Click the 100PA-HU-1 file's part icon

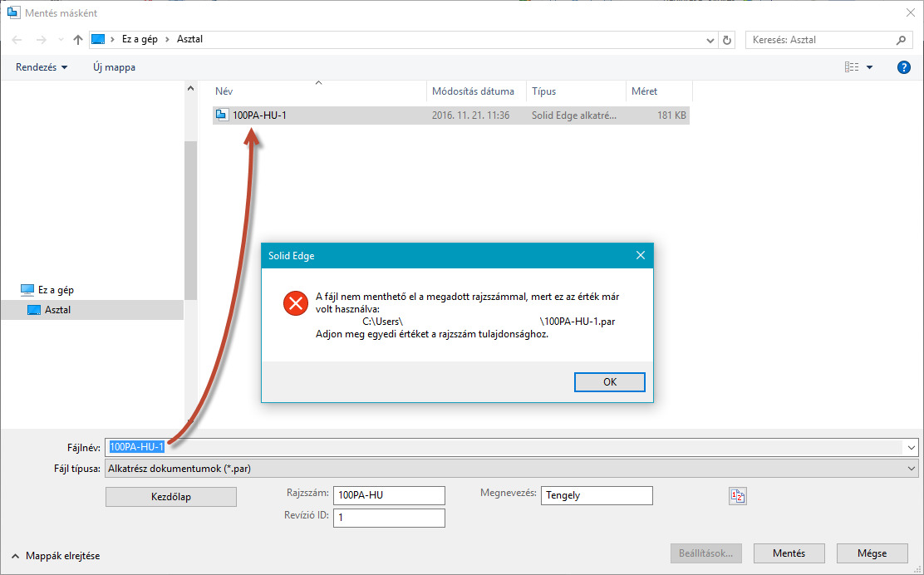click(222, 115)
